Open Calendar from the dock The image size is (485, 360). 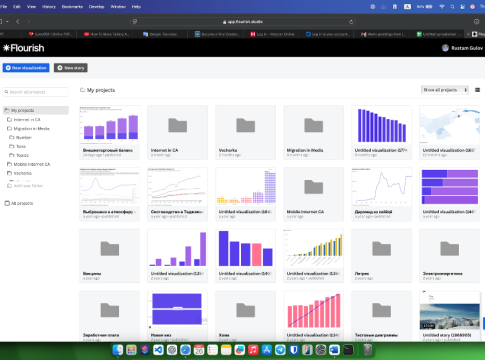tap(199, 350)
